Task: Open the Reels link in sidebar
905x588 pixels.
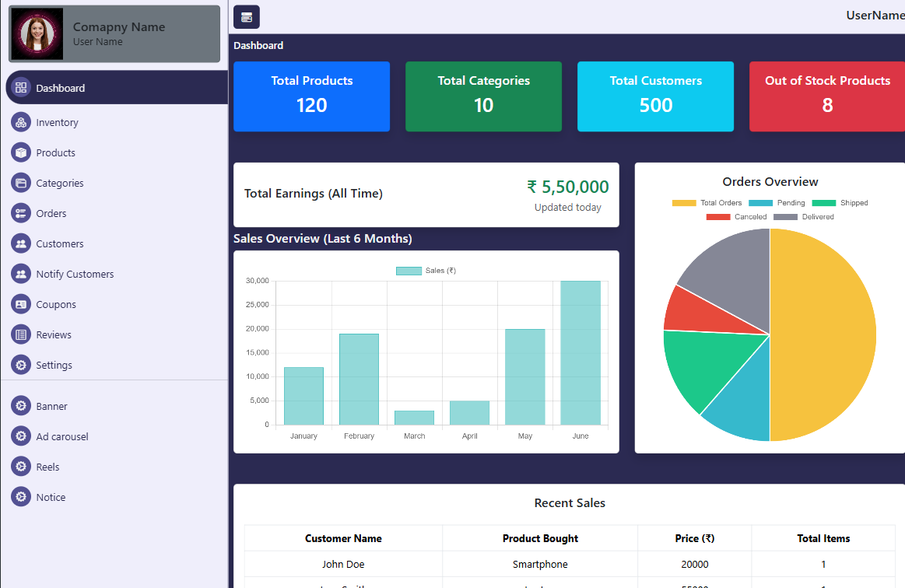Action: coord(47,467)
